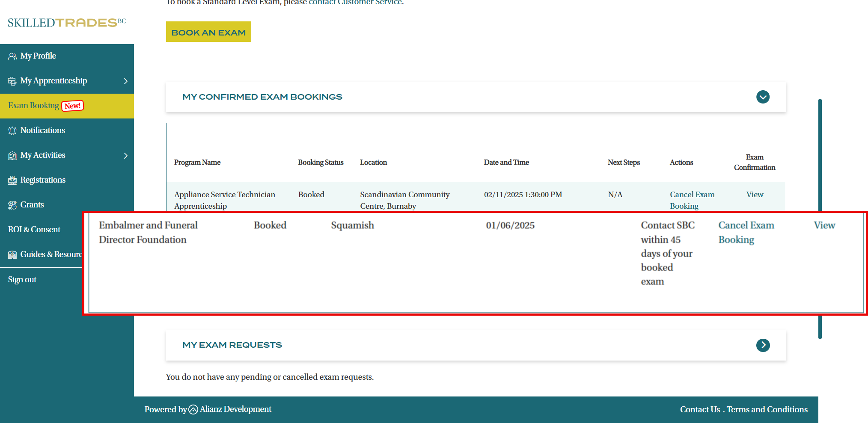
Task: Click the Notifications bell icon
Action: tap(12, 131)
